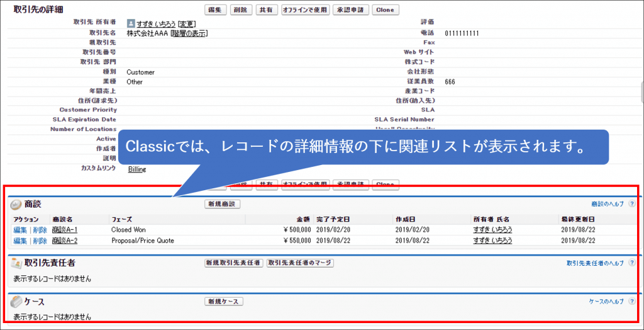Click the 作成日 column header
This screenshot has height=330, width=644.
pos(406,219)
